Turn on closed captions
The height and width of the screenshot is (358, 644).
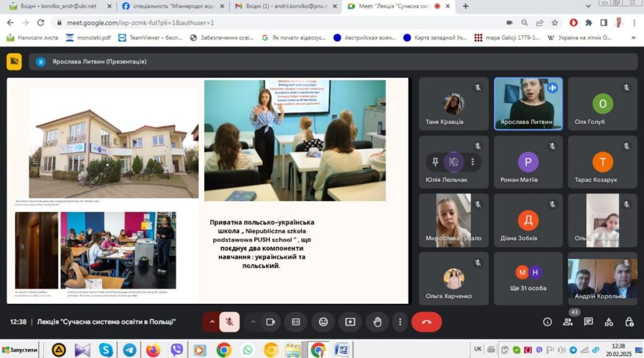click(x=296, y=322)
